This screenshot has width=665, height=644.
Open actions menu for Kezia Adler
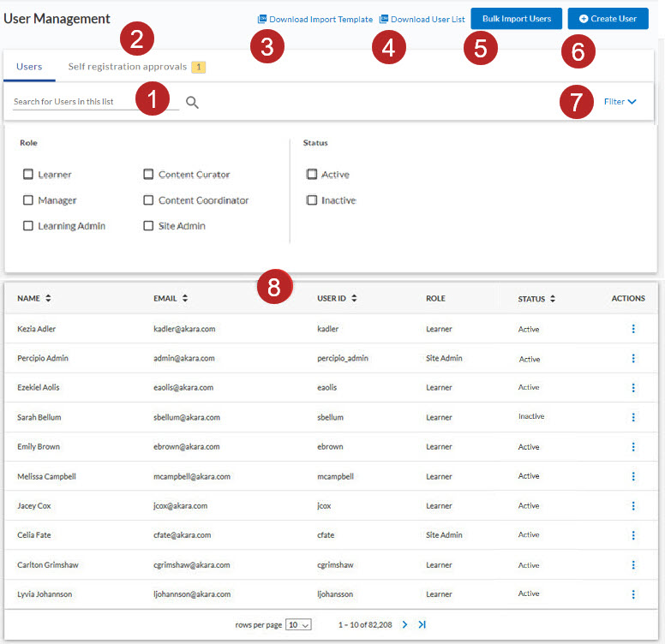pos(633,329)
